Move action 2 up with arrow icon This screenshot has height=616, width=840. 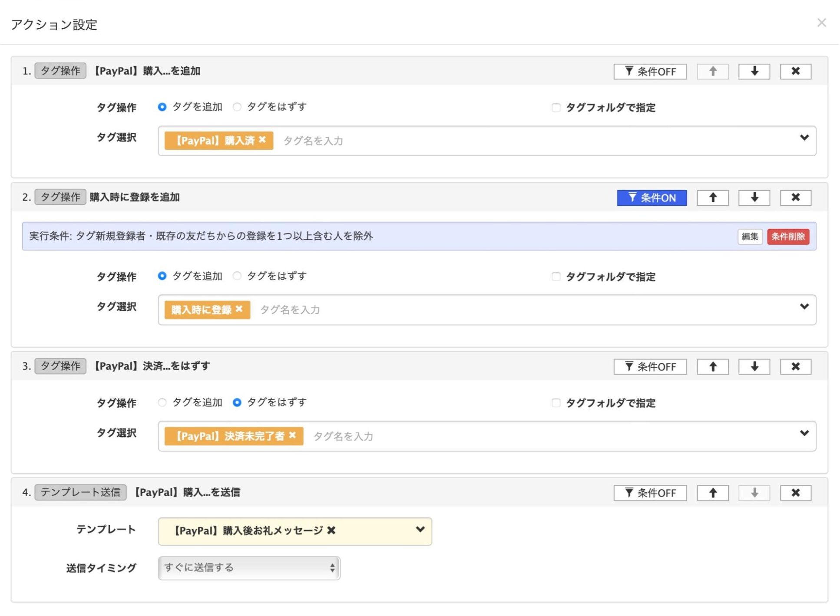[712, 198]
